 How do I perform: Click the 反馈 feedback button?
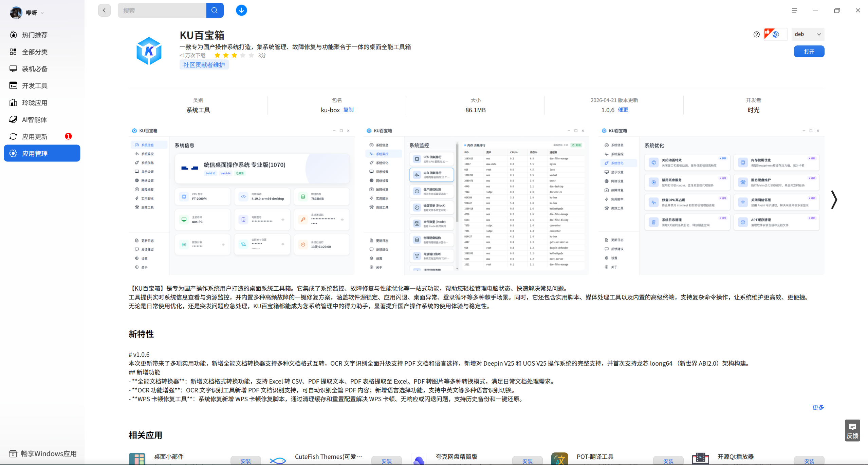[852, 431]
